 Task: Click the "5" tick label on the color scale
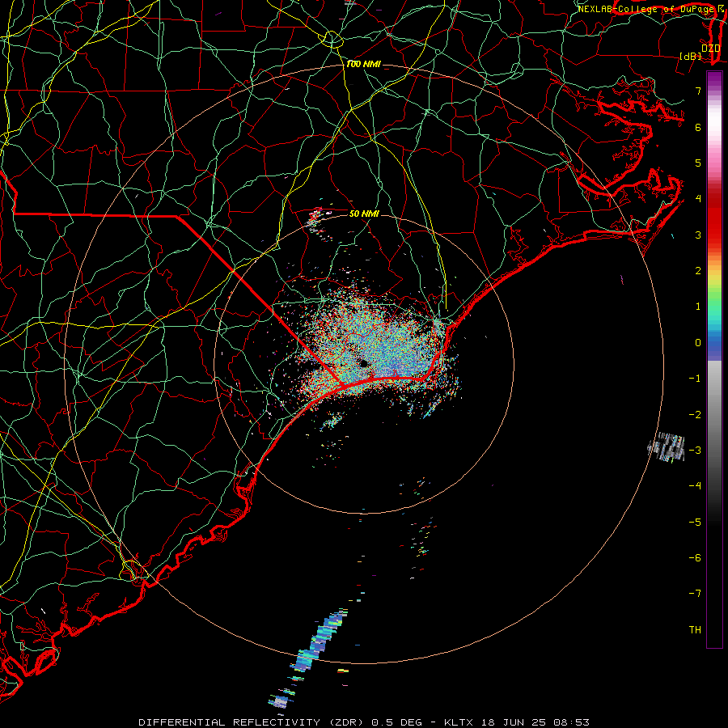coord(698,163)
